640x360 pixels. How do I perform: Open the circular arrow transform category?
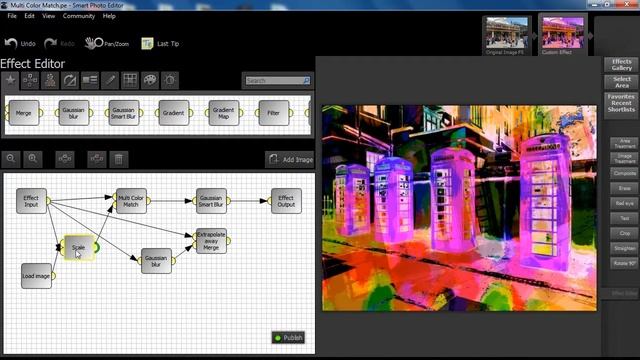click(x=70, y=80)
